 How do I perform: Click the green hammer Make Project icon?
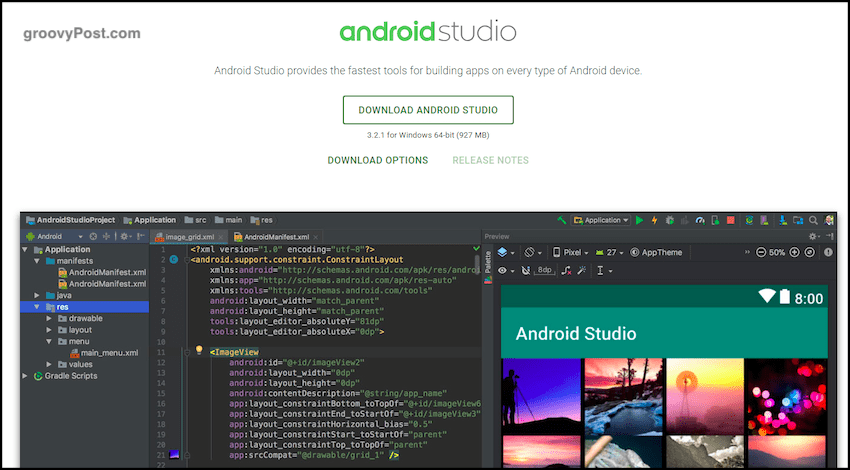pos(562,220)
